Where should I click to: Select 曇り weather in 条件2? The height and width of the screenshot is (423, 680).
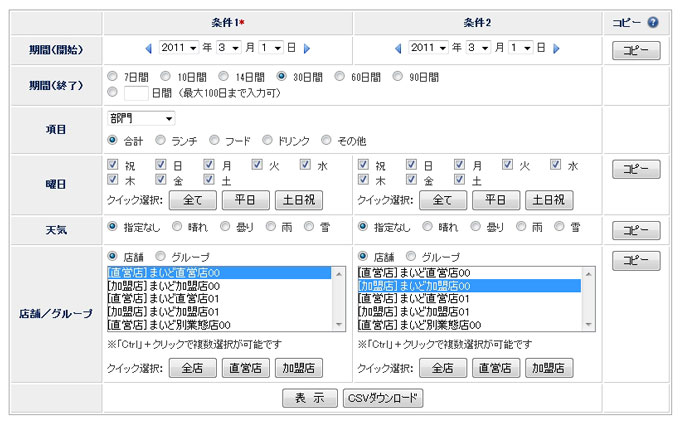point(476,226)
